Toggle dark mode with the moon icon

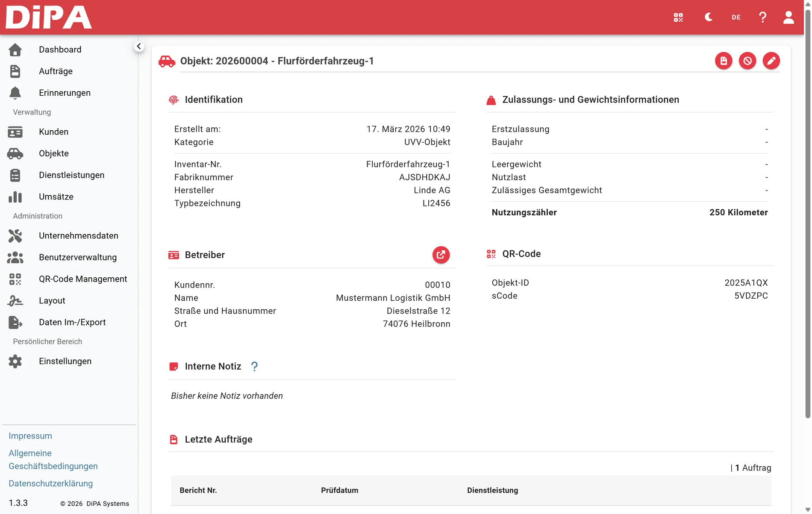(x=709, y=17)
